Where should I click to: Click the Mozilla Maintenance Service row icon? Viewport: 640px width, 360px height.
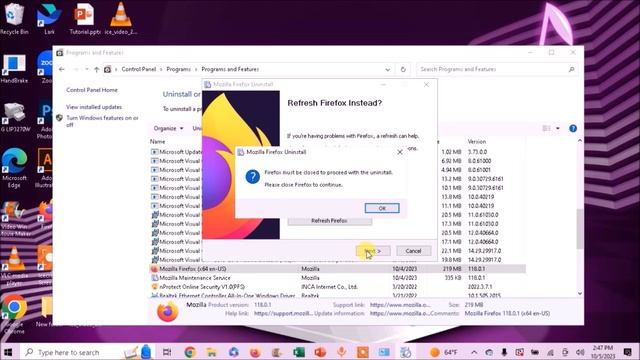(x=154, y=278)
